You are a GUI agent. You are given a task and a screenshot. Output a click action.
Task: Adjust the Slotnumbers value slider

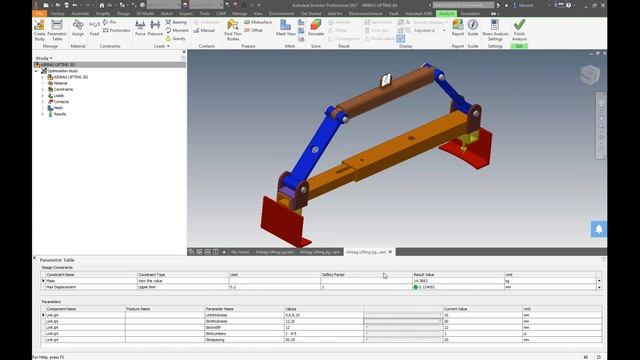(403, 333)
